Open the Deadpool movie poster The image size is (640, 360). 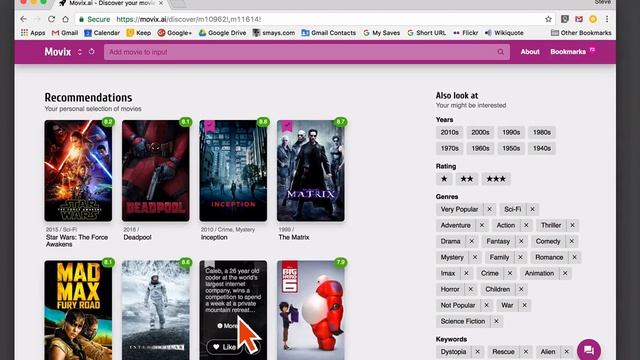[156, 171]
